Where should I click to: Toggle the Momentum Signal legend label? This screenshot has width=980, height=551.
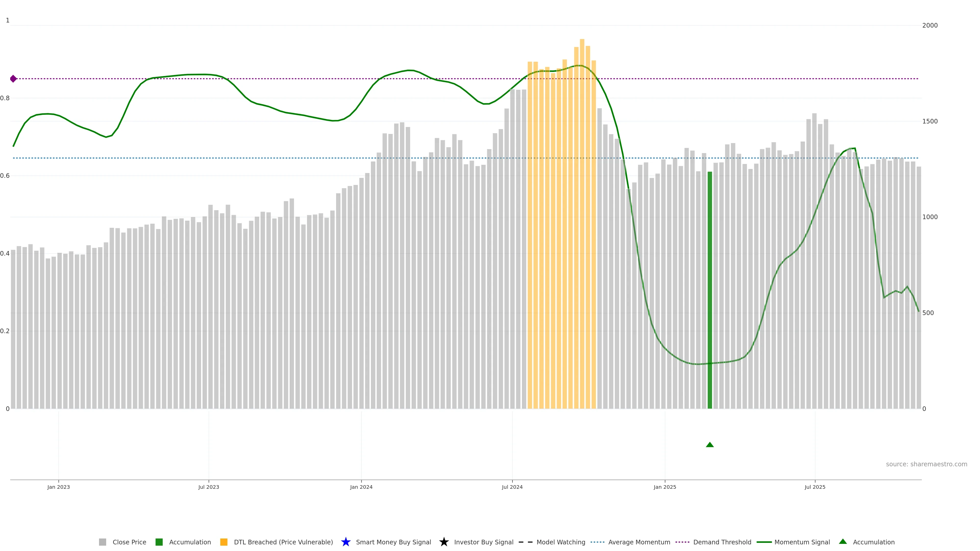click(802, 542)
